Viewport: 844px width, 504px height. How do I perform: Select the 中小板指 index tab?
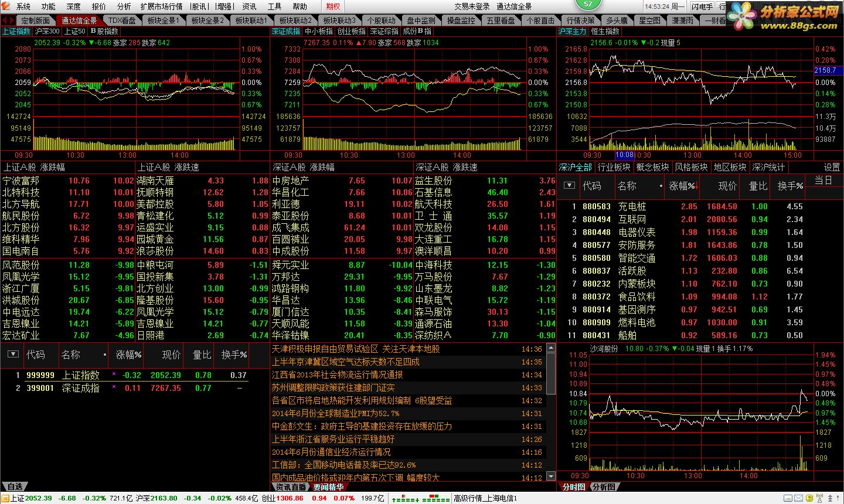319,31
